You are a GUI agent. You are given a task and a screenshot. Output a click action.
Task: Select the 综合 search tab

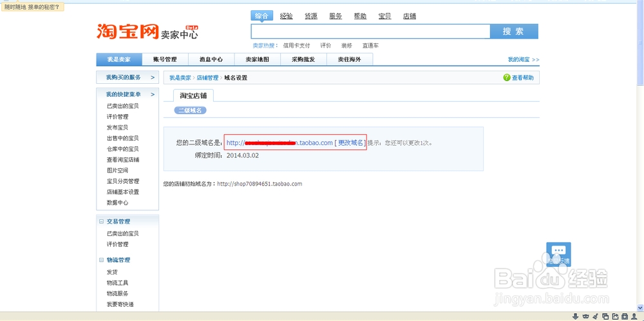coord(261,16)
